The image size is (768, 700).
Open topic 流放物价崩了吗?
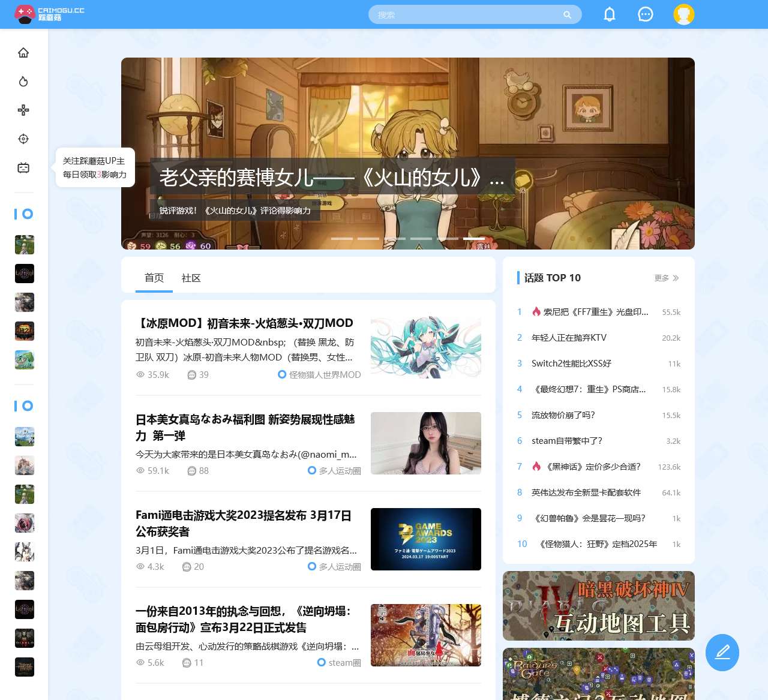coord(563,415)
